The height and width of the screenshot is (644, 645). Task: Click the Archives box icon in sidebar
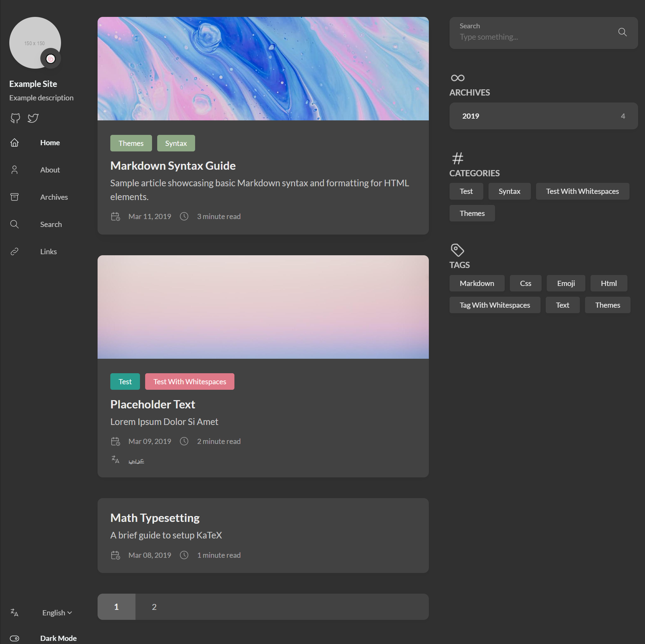pos(14,197)
